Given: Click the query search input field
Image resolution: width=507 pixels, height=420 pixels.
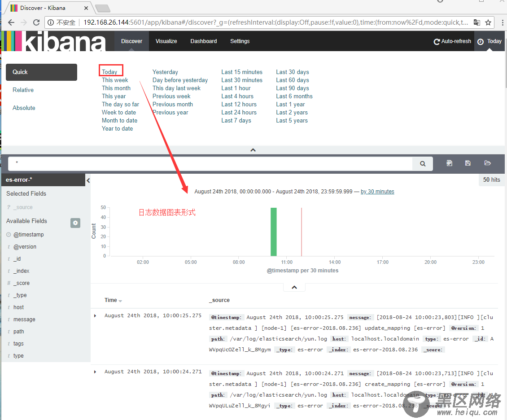Looking at the screenshot, I should tap(210, 164).
